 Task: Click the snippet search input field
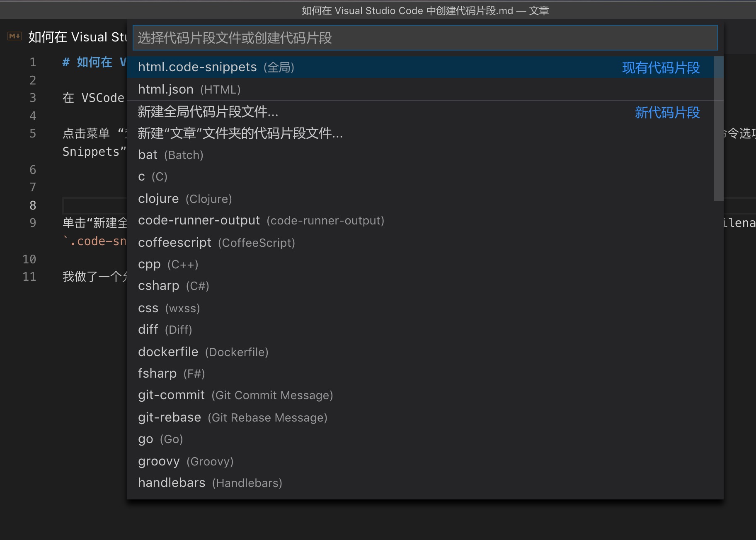pos(425,38)
